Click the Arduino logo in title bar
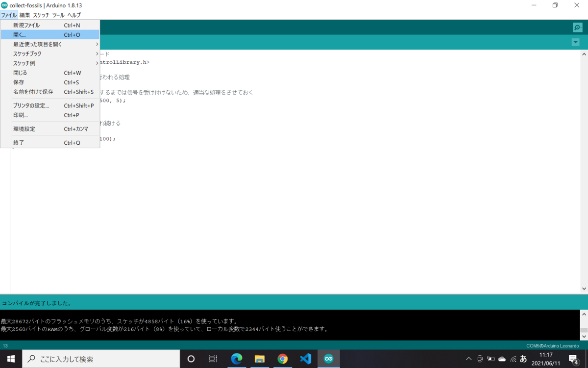This screenshot has width=588, height=368. pos(4,5)
